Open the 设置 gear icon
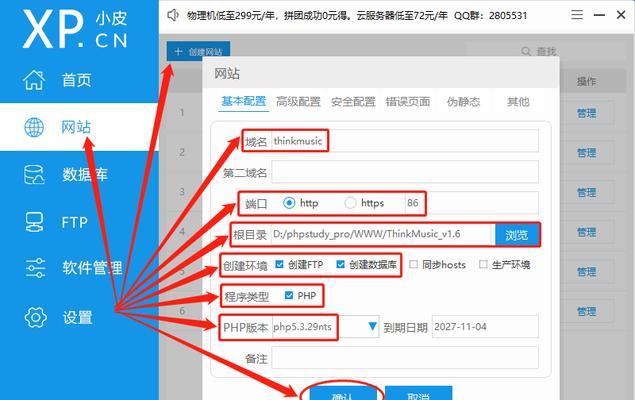The height and width of the screenshot is (400, 635). pos(36,317)
